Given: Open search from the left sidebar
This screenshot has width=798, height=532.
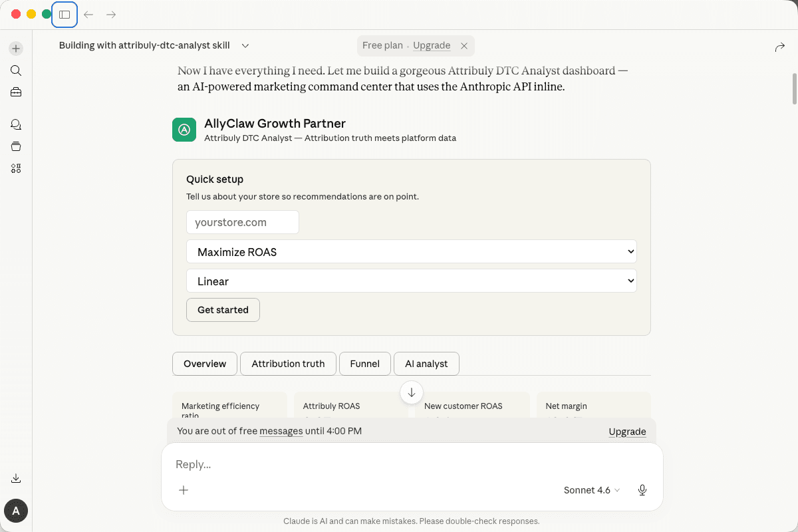Looking at the screenshot, I should pyautogui.click(x=16, y=70).
